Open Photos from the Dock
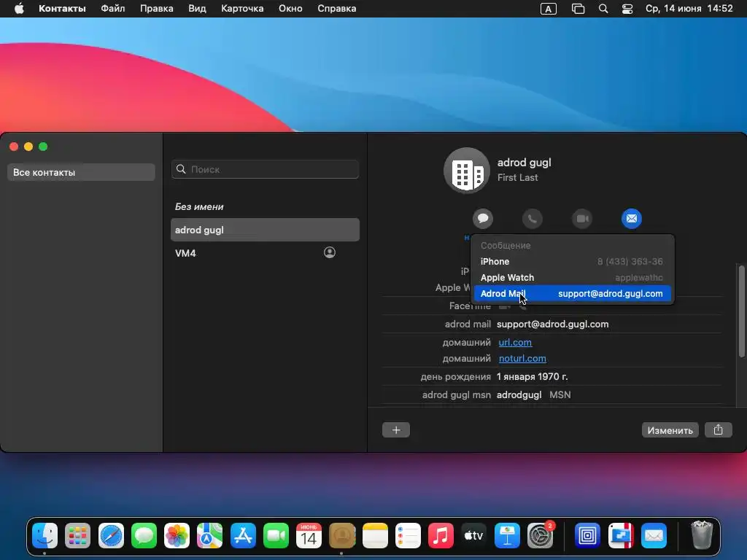 tap(177, 536)
